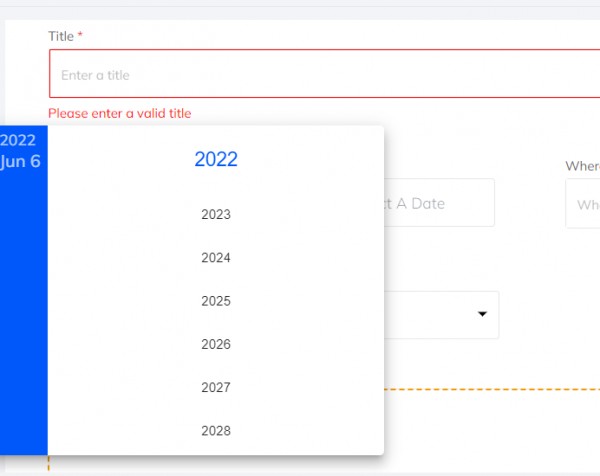
Task: Click the Jun 6 date header
Action: click(x=20, y=162)
